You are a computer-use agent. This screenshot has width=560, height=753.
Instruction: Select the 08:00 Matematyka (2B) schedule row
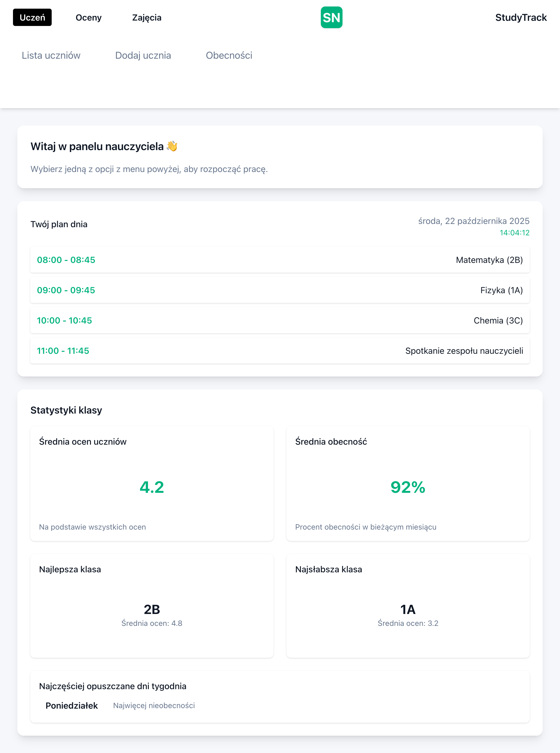(280, 260)
